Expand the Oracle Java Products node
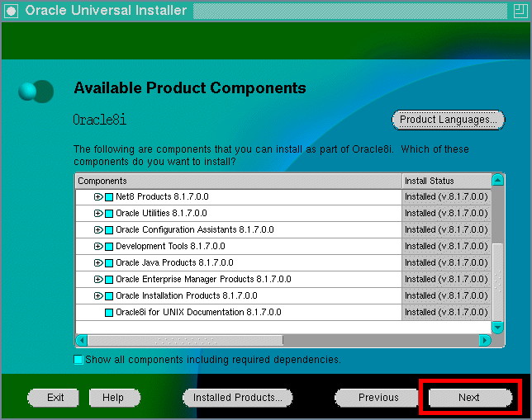This screenshot has height=420, width=532. [98, 263]
